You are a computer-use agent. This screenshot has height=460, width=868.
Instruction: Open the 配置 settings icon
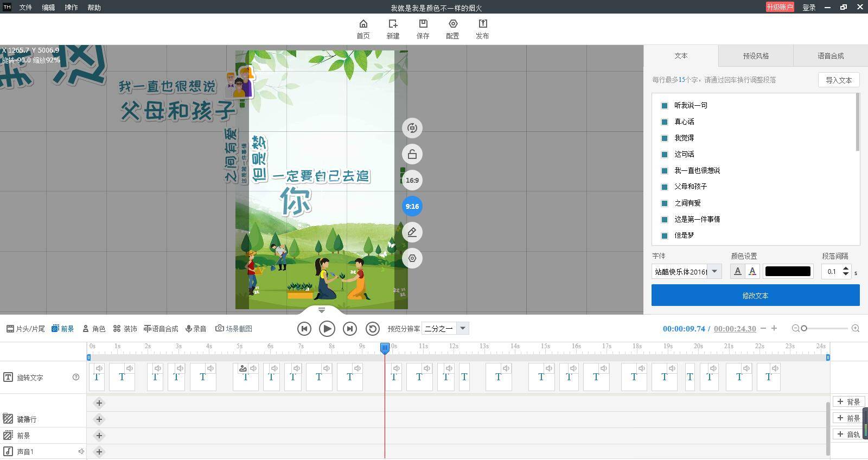[452, 24]
